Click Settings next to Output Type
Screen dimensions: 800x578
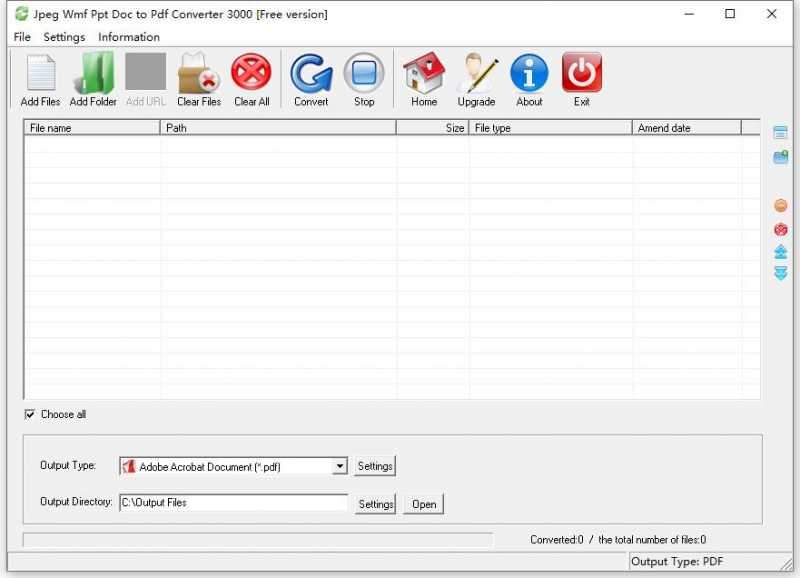[374, 466]
